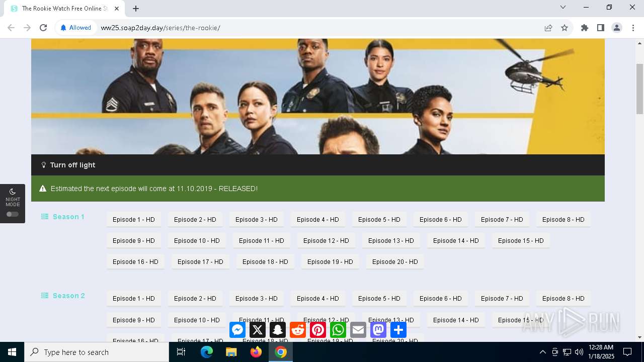The image size is (644, 362).
Task: Share to X (Twitter) icon
Action: pyautogui.click(x=258, y=330)
